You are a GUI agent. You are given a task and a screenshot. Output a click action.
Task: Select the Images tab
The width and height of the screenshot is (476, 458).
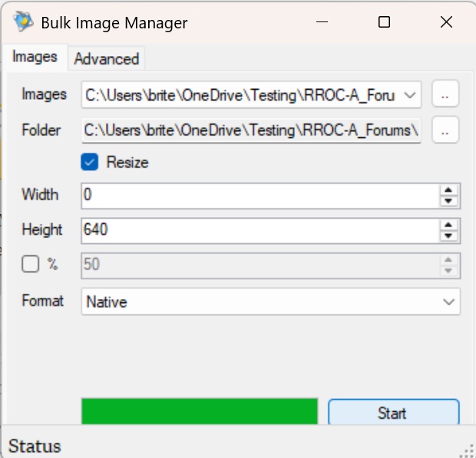[x=35, y=58]
